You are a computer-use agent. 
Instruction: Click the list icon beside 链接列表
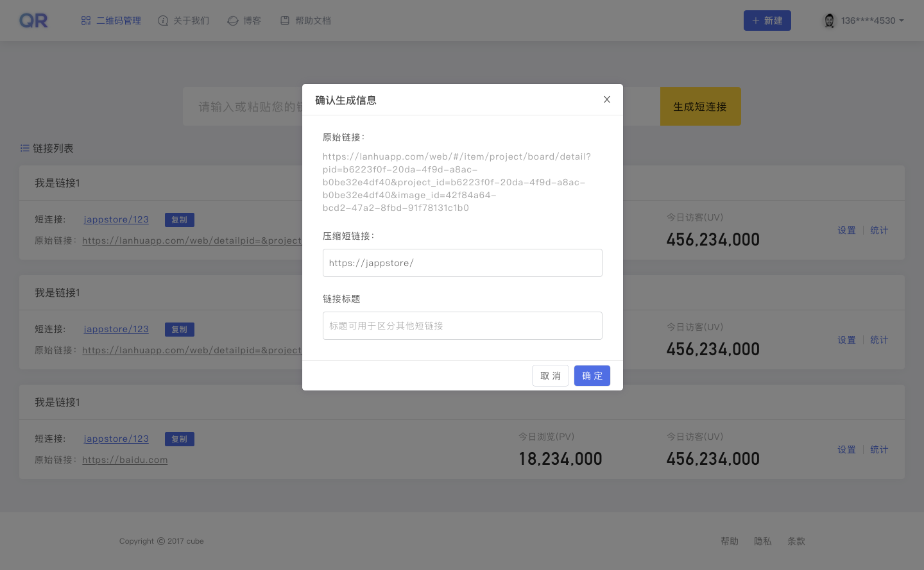click(x=24, y=148)
